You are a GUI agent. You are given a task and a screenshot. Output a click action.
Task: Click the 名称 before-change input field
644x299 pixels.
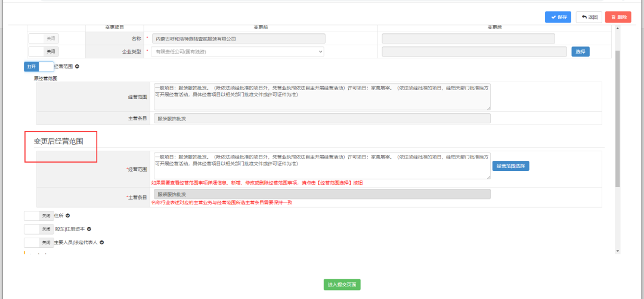238,39
